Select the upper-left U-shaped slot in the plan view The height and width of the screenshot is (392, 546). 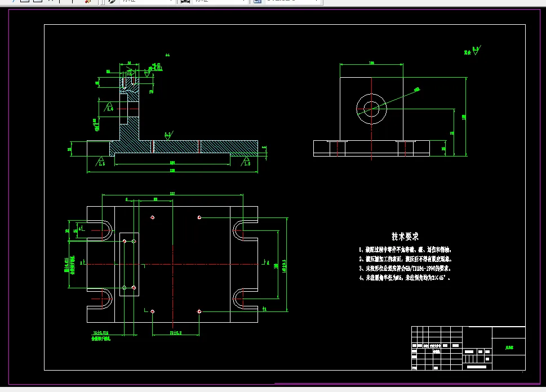[x=100, y=230]
